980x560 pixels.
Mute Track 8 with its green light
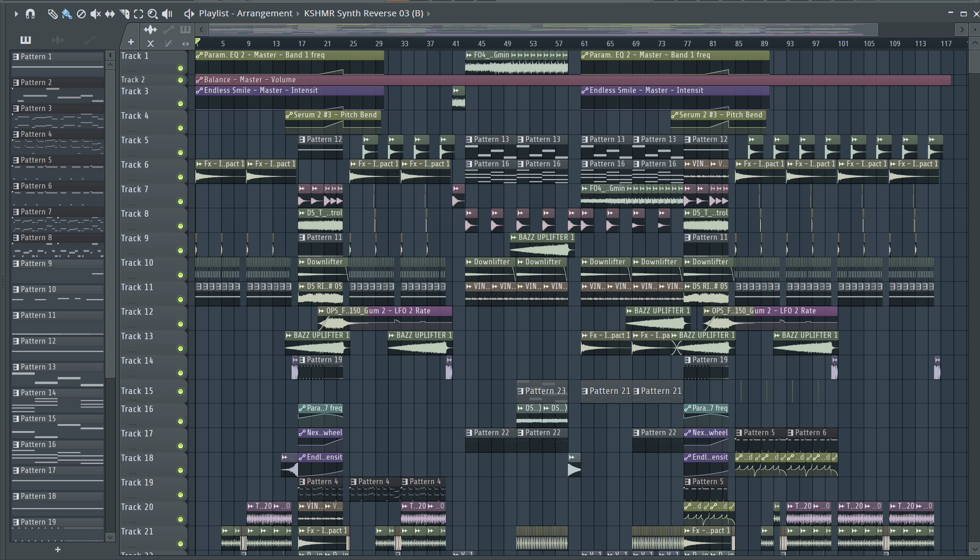pos(180,226)
